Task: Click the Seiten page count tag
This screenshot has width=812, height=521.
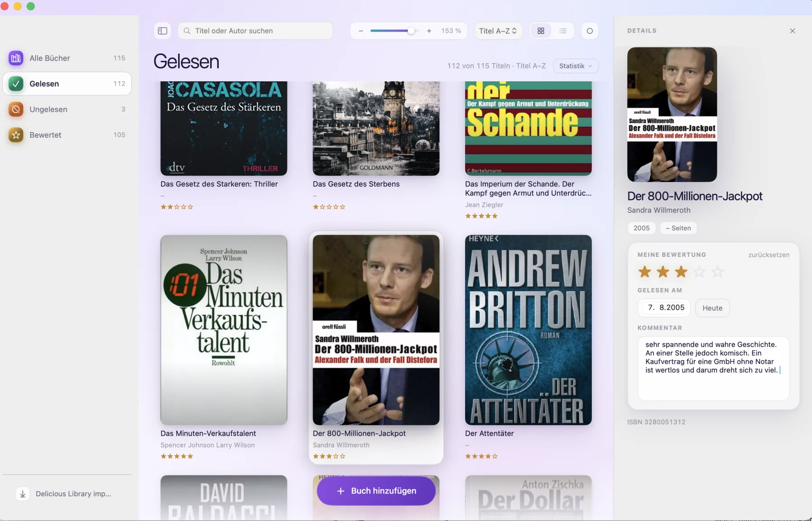Action: [678, 228]
